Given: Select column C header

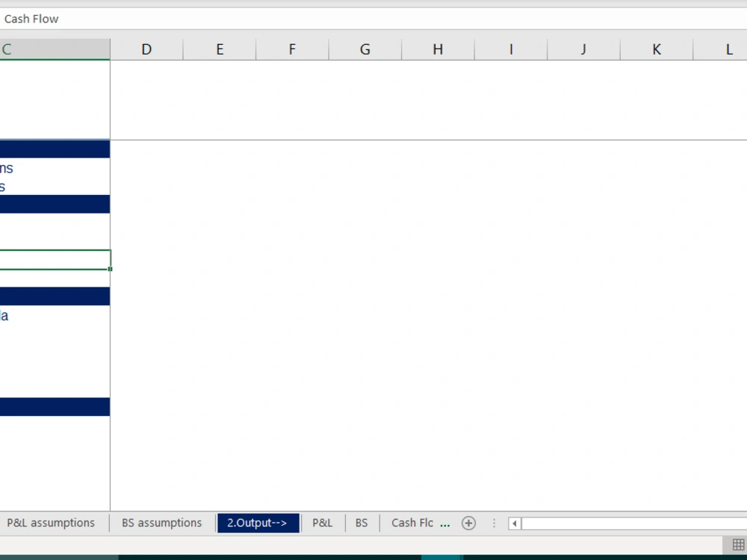Looking at the screenshot, I should point(55,49).
